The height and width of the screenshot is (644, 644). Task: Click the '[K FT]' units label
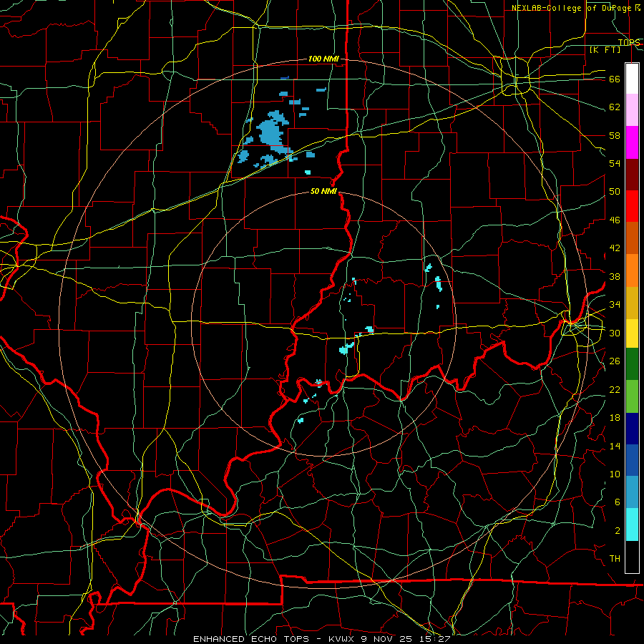(605, 50)
